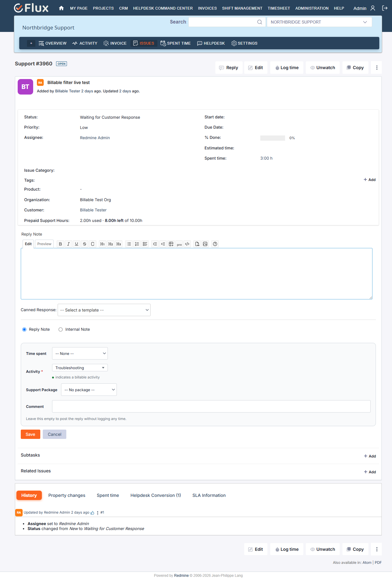392x579 pixels.
Task: Apply strikethrough formatting in reply editor
Action: [85, 244]
